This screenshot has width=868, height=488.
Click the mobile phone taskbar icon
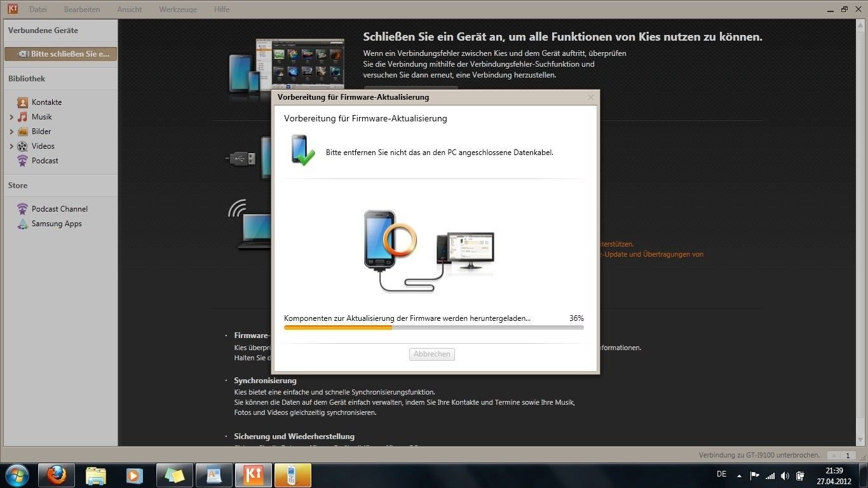point(293,475)
